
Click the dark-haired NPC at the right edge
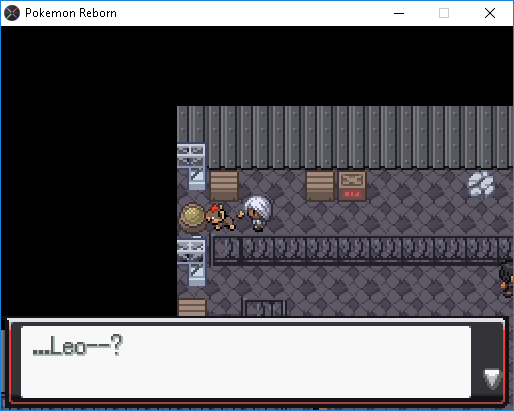click(x=507, y=279)
